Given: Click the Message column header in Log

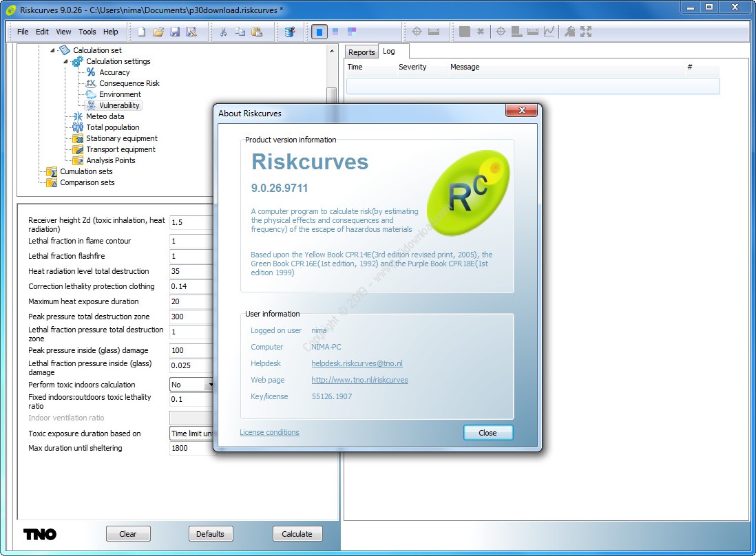Looking at the screenshot, I should click(465, 67).
